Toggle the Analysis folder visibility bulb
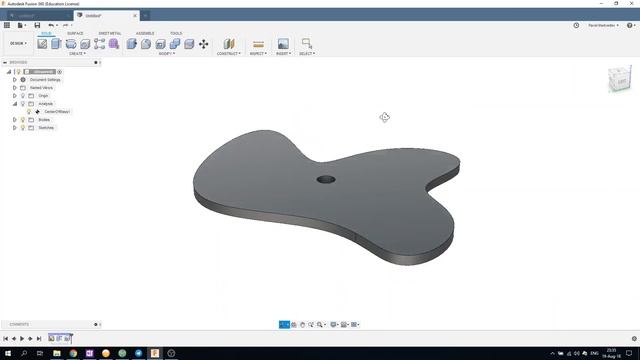 tap(23, 104)
